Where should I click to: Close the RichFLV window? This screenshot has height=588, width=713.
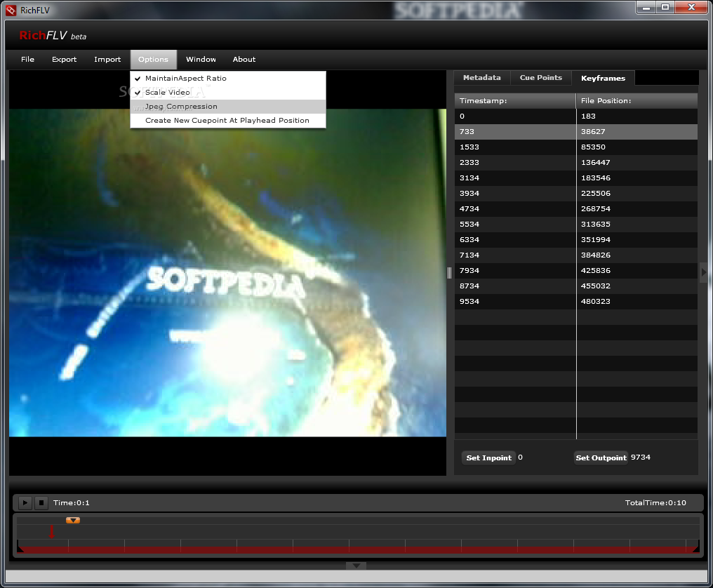[691, 7]
